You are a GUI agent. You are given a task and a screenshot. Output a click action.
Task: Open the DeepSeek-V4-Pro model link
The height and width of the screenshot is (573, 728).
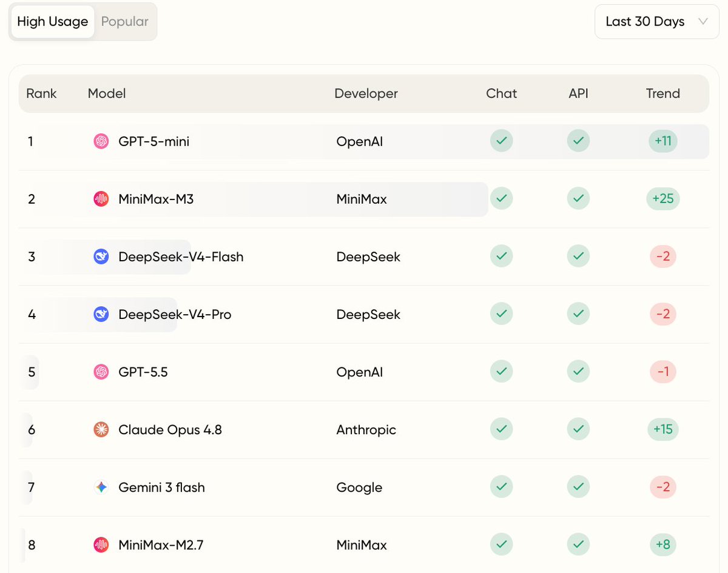[175, 314]
